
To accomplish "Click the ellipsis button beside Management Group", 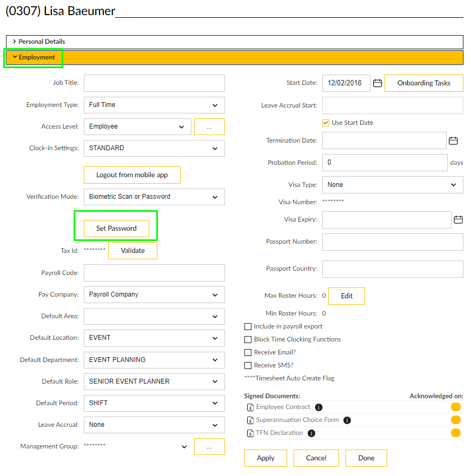I will pyautogui.click(x=209, y=446).
